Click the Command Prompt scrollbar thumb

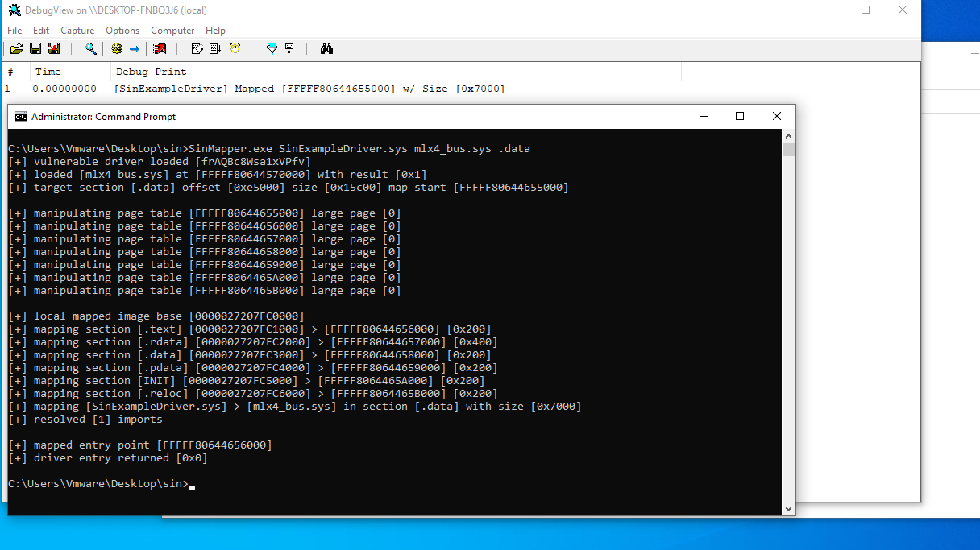pyautogui.click(x=788, y=150)
